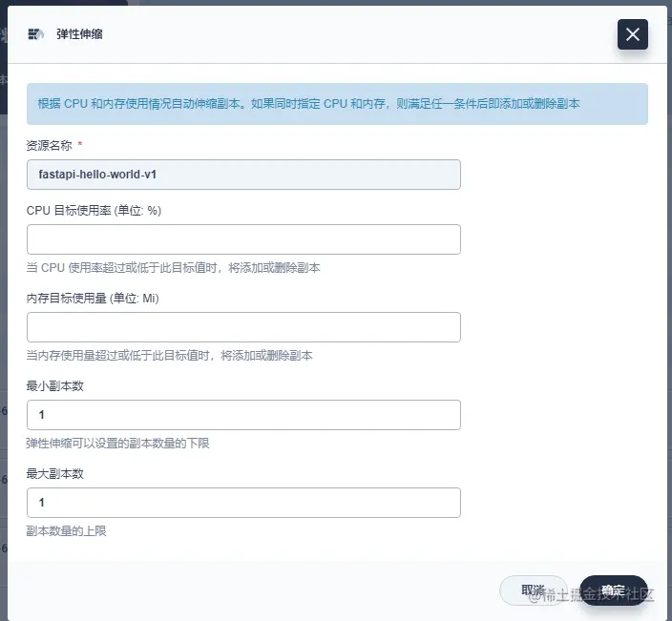Click the 最小副本数 label
The height and width of the screenshot is (621, 672).
pyautogui.click(x=54, y=386)
